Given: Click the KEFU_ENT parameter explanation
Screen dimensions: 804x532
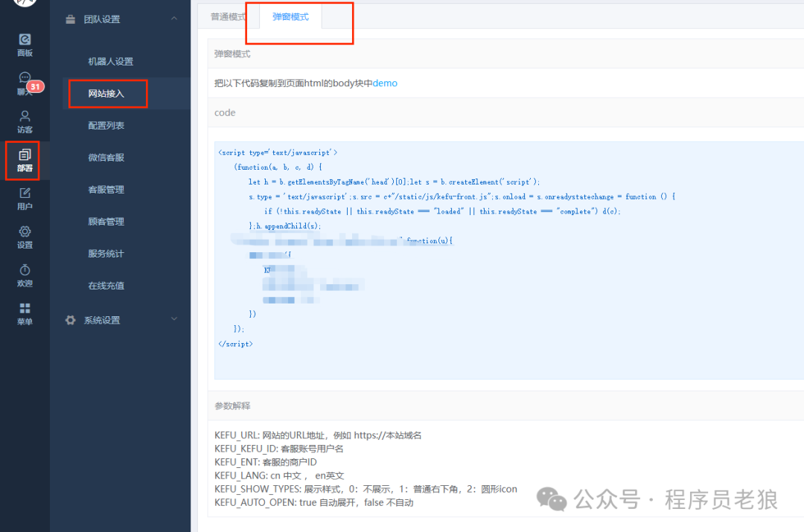Looking at the screenshot, I should click(x=266, y=462).
